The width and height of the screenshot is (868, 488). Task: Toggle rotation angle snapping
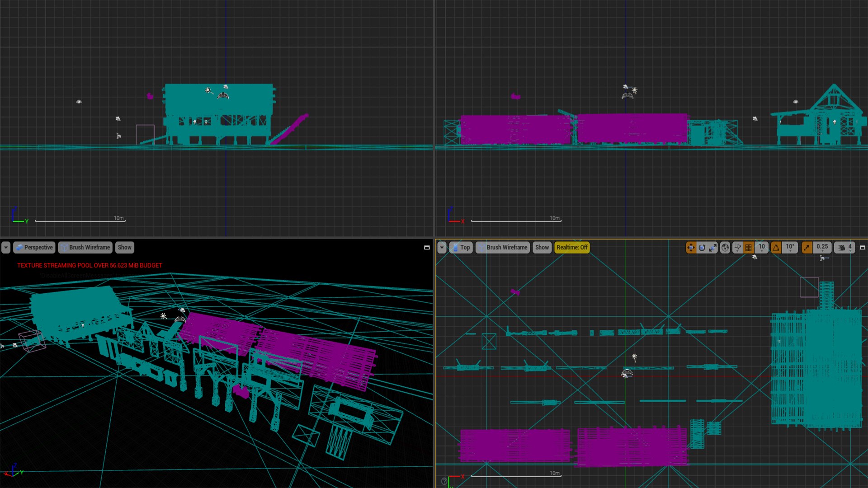point(776,247)
